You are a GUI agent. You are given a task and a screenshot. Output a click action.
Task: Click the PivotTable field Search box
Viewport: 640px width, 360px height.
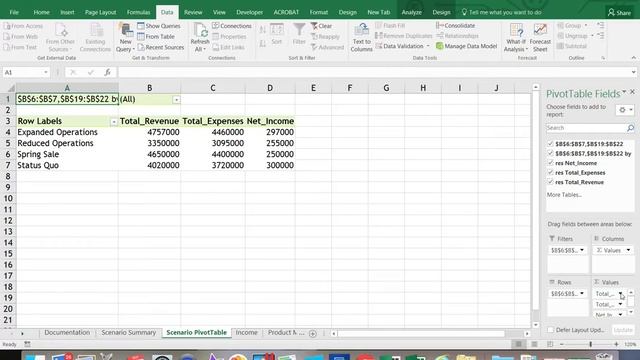(590, 128)
